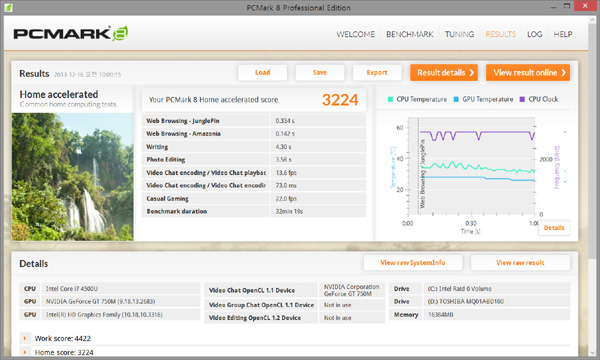Switch to the Welcome tab

point(355,34)
